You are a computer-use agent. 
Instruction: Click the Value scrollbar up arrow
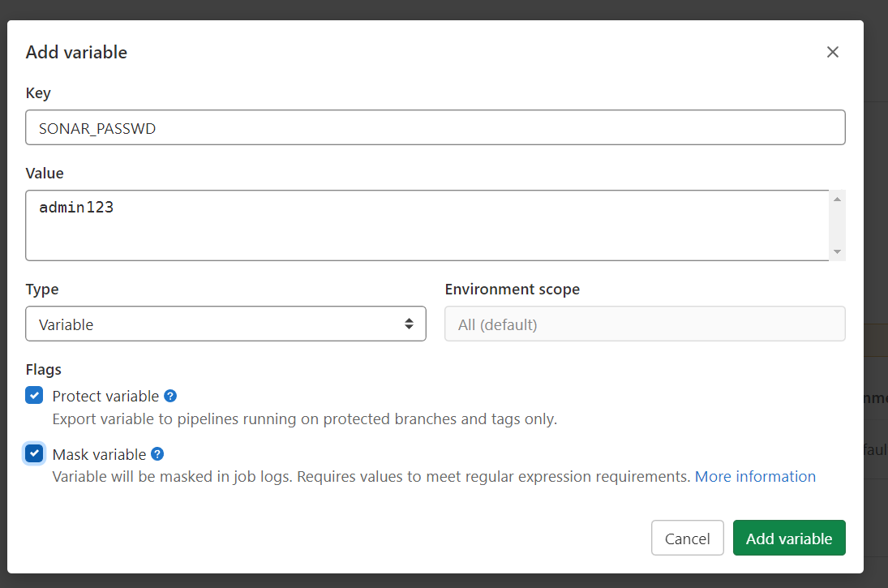[x=837, y=200]
